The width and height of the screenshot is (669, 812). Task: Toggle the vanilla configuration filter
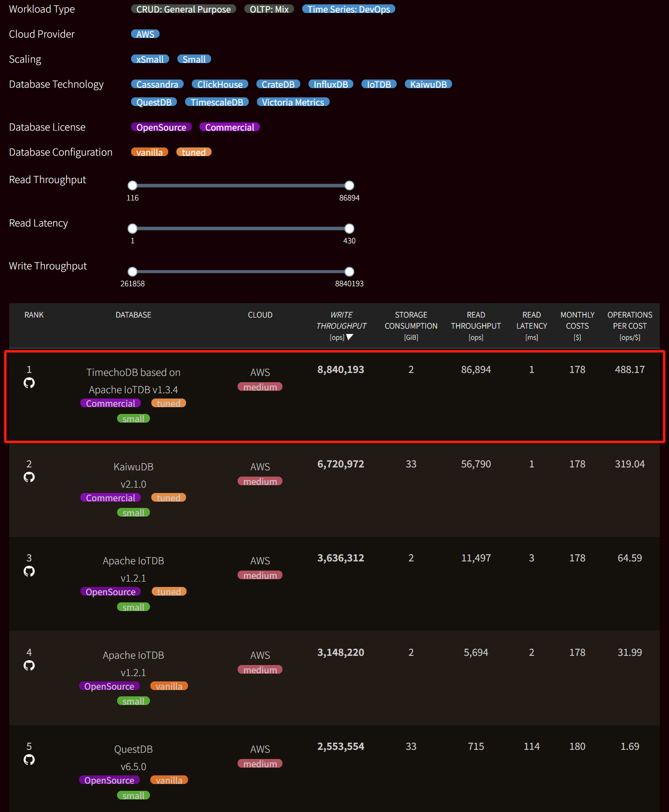click(149, 152)
